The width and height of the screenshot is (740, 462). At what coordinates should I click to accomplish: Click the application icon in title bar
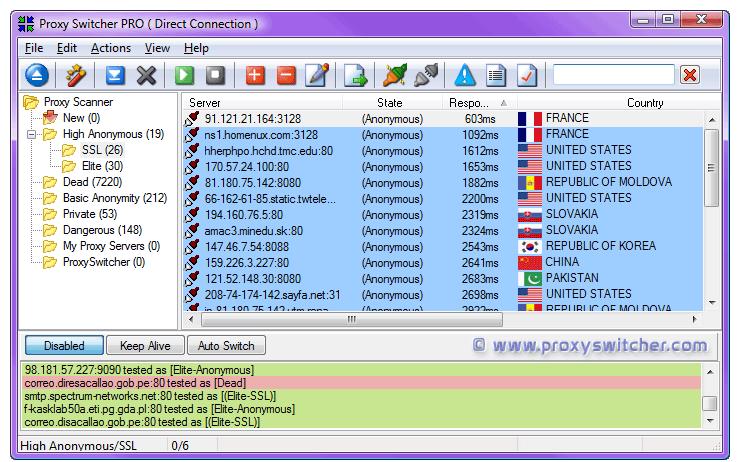click(x=26, y=24)
